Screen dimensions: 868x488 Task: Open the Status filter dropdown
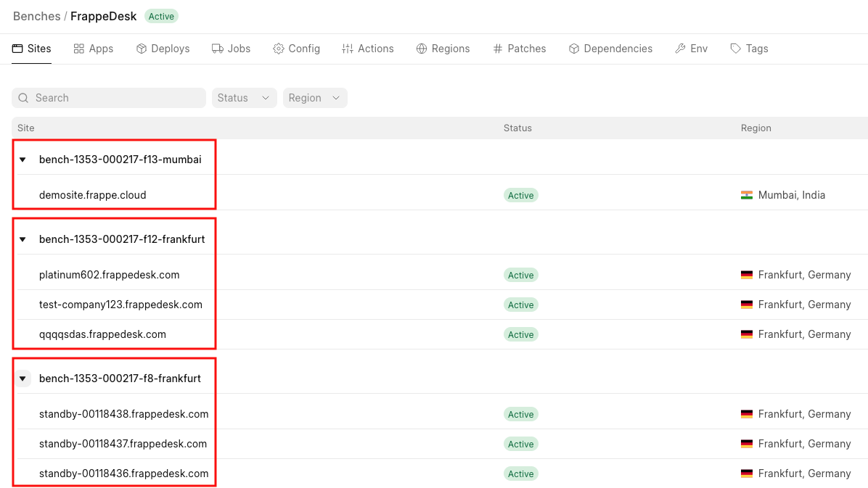tap(244, 98)
